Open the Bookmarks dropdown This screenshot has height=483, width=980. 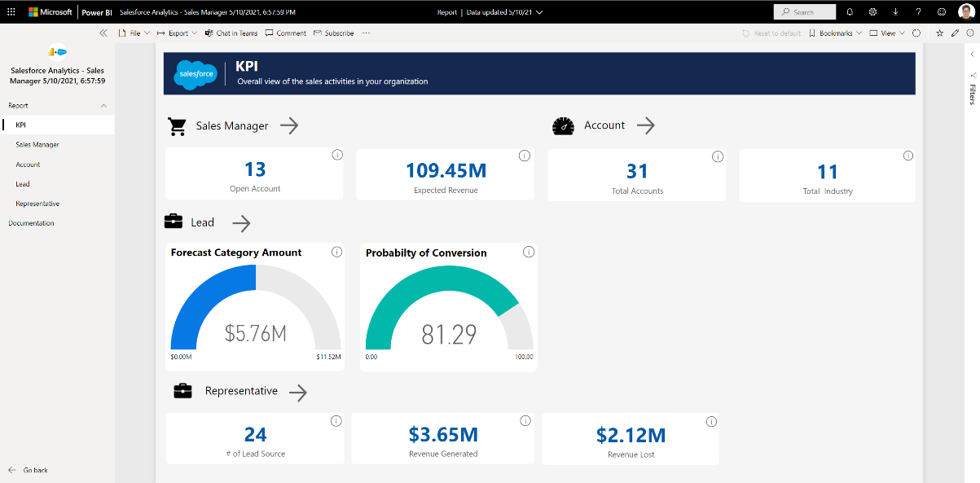coord(835,33)
